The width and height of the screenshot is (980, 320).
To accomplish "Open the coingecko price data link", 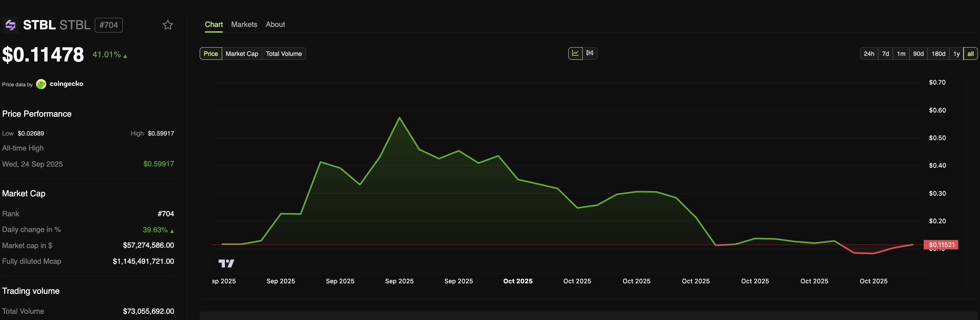I will pos(67,84).
